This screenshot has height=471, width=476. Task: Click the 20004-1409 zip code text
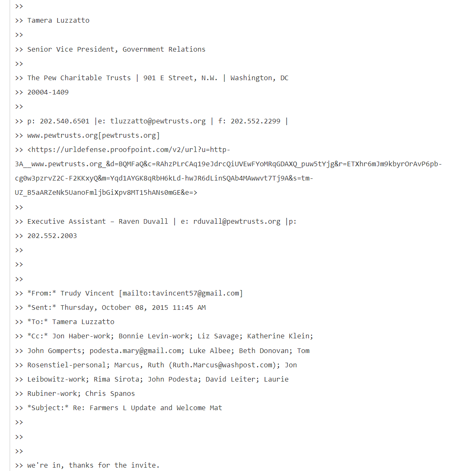(48, 92)
